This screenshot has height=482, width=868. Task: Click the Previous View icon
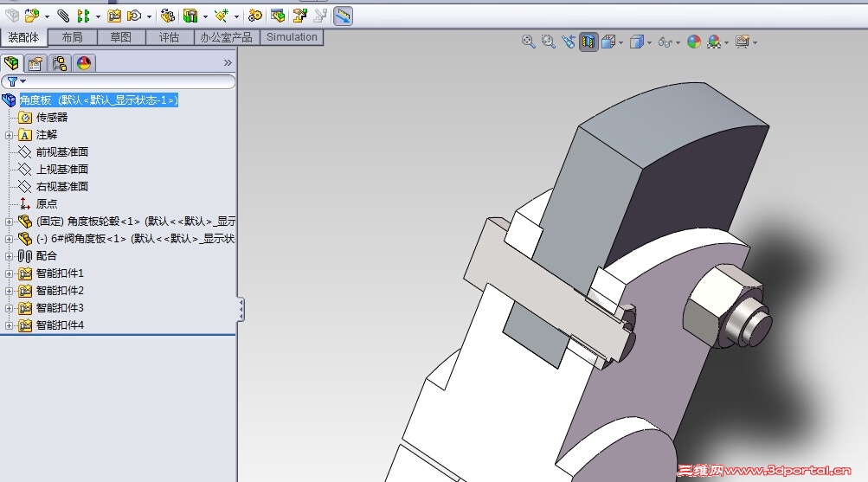point(569,42)
